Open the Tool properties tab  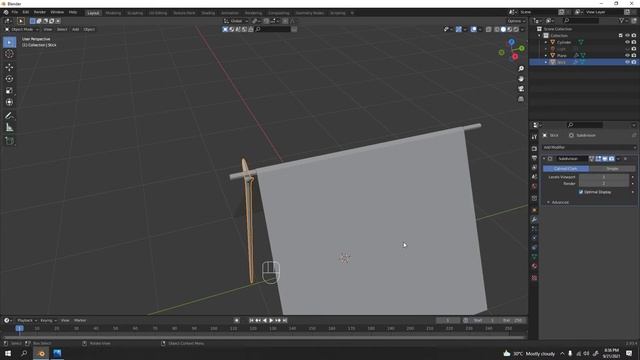(x=534, y=137)
